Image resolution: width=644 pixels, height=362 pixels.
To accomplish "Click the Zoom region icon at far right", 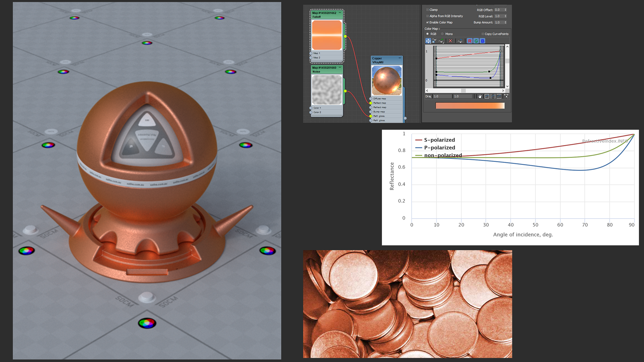I will click(x=506, y=96).
